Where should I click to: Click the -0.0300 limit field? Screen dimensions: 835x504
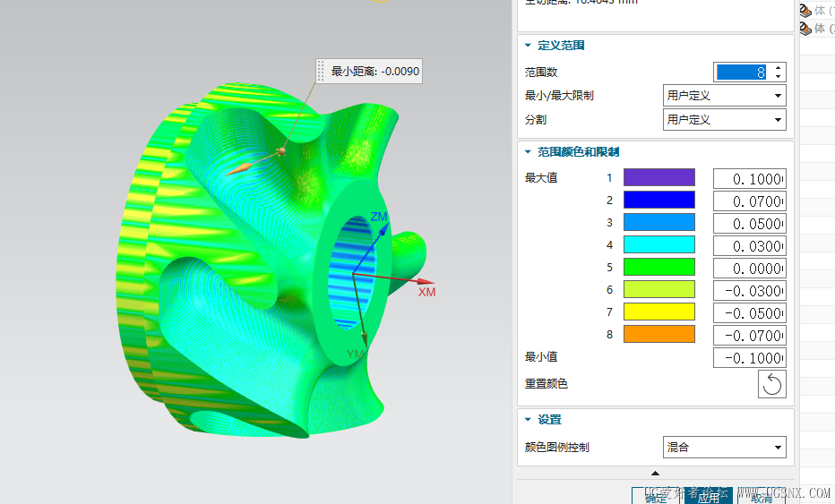point(750,291)
